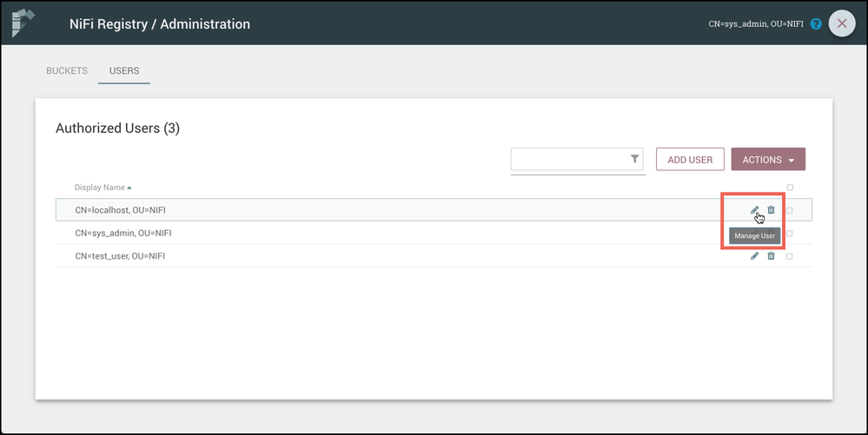Close the Administration panel with X button
Viewport: 868px width, 435px height.
842,23
